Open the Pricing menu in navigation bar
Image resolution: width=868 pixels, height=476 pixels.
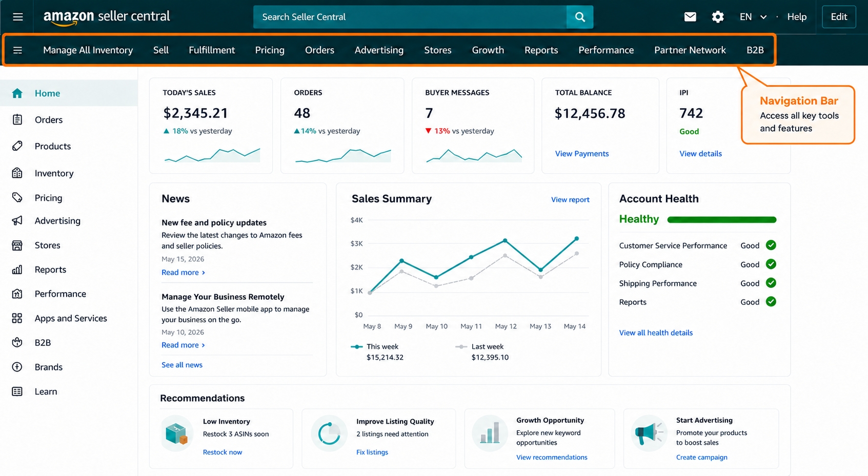270,50
